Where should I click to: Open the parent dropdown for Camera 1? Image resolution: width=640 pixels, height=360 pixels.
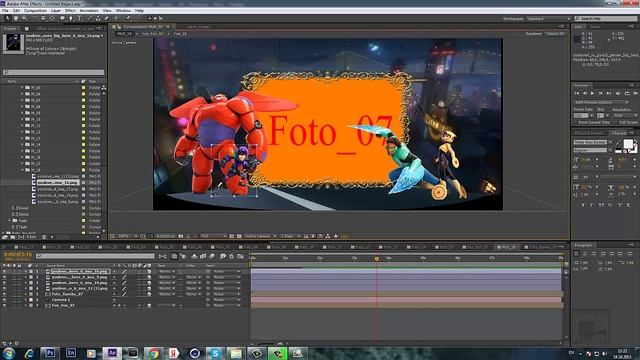click(227, 300)
